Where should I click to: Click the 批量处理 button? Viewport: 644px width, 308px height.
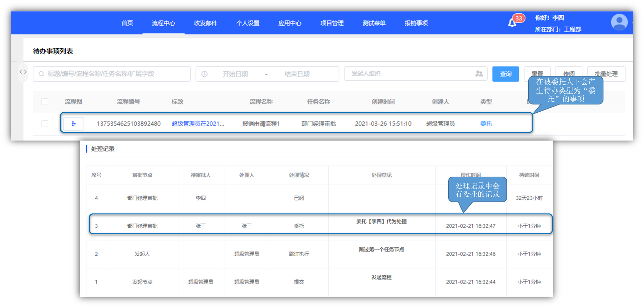point(606,74)
